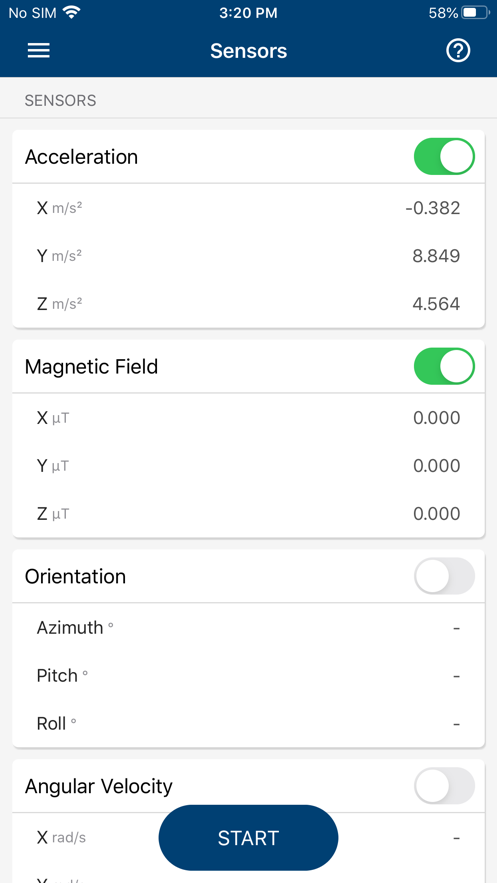Tap the Magnetic Field Z row

tap(248, 514)
